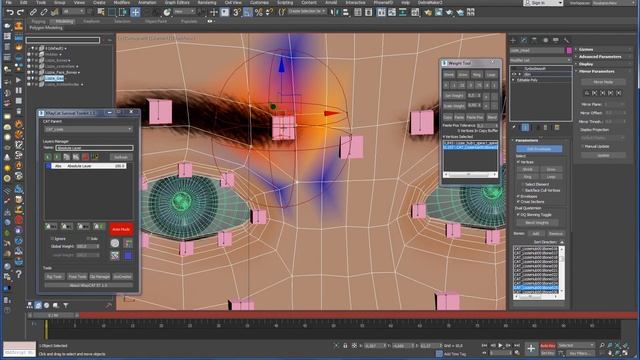640x360 pixels.
Task: Open the Animation menu
Action: click(147, 2)
